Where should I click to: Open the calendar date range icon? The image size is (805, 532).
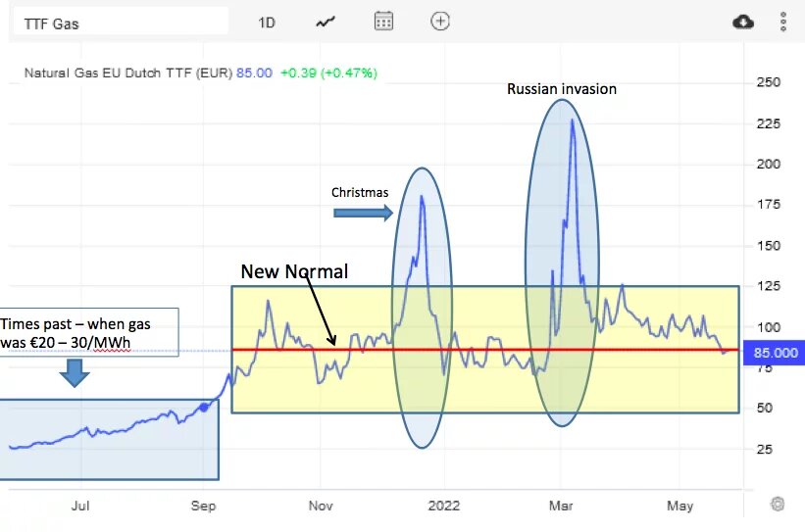point(383,21)
